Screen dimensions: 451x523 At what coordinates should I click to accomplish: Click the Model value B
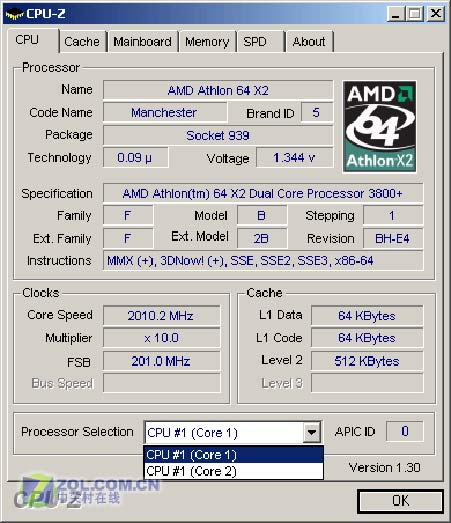pyautogui.click(x=262, y=215)
